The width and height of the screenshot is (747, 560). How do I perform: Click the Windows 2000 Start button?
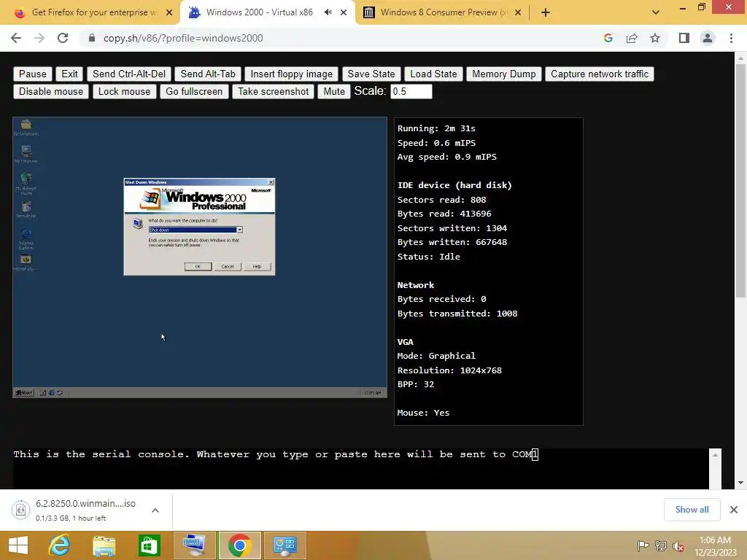tap(24, 393)
